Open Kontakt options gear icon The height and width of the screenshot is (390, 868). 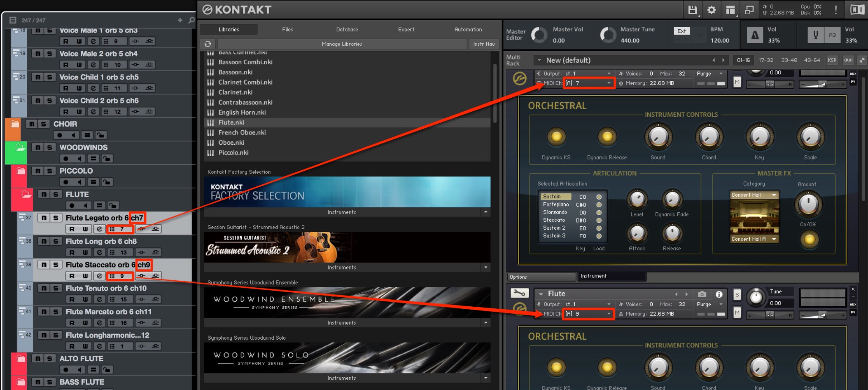coord(712,10)
